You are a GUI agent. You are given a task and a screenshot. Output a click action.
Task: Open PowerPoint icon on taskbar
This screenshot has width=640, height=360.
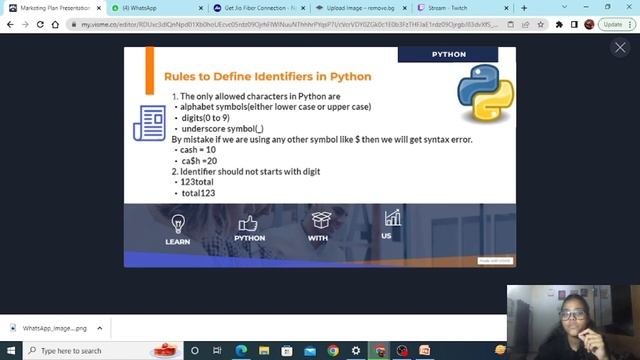pyautogui.click(x=425, y=351)
